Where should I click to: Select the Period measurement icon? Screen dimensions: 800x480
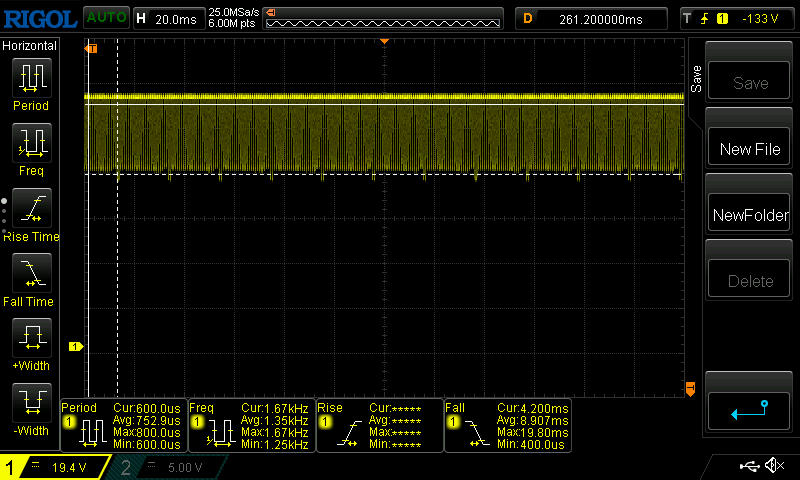(30, 77)
